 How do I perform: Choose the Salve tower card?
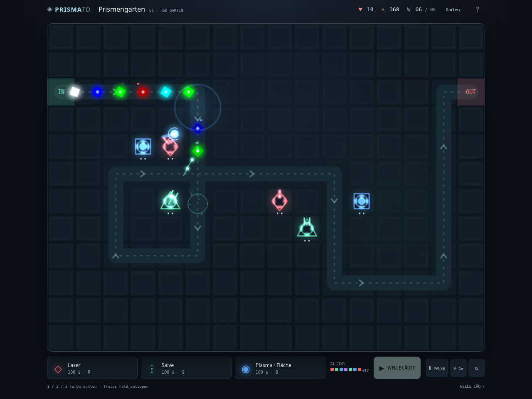(186, 368)
